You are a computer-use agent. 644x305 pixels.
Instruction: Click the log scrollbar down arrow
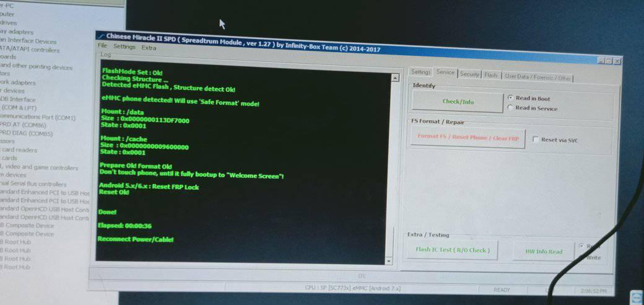pyautogui.click(x=388, y=262)
